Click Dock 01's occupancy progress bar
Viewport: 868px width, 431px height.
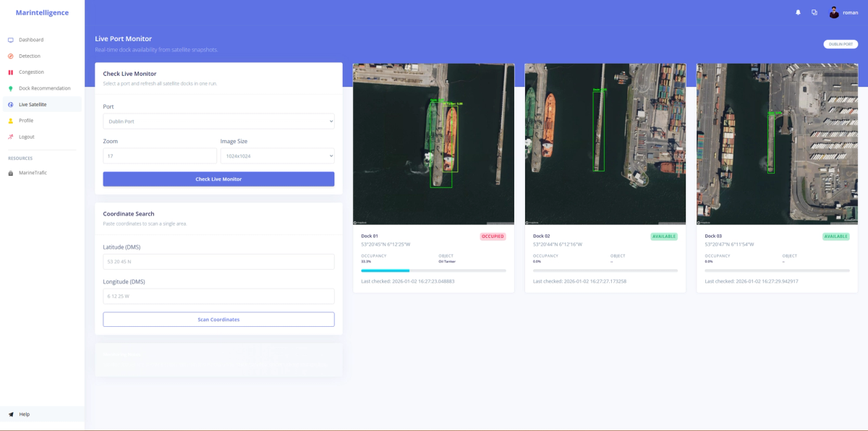(433, 270)
